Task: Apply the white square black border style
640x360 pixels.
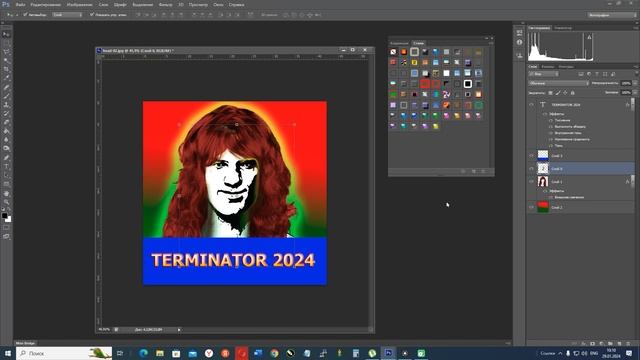Action: pos(468,84)
